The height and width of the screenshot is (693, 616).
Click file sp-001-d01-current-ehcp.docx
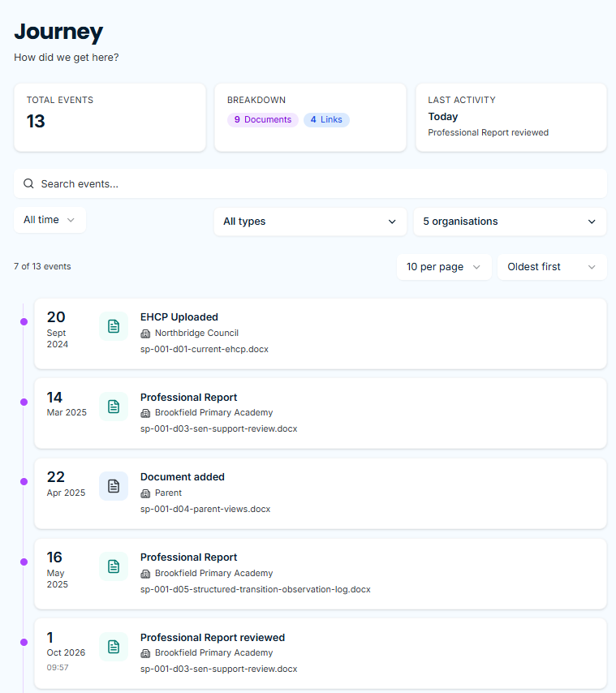point(205,349)
